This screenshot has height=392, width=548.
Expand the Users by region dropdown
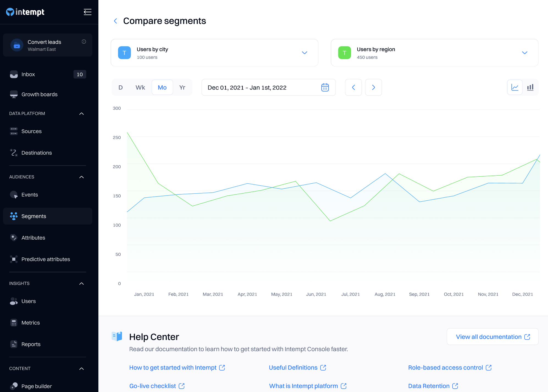tap(524, 53)
